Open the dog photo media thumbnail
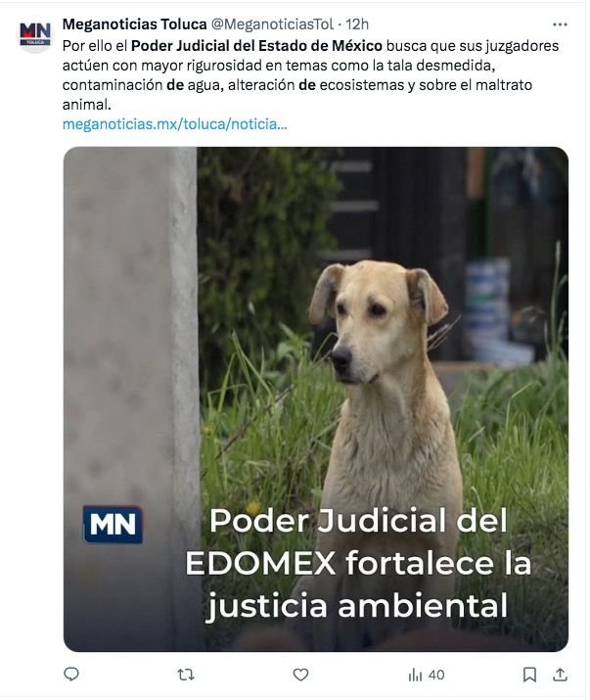 315,399
